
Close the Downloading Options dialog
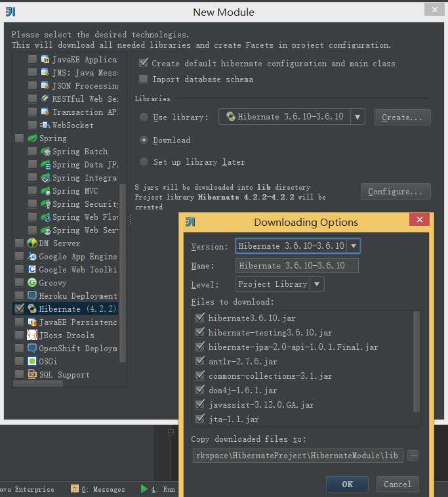(420, 219)
